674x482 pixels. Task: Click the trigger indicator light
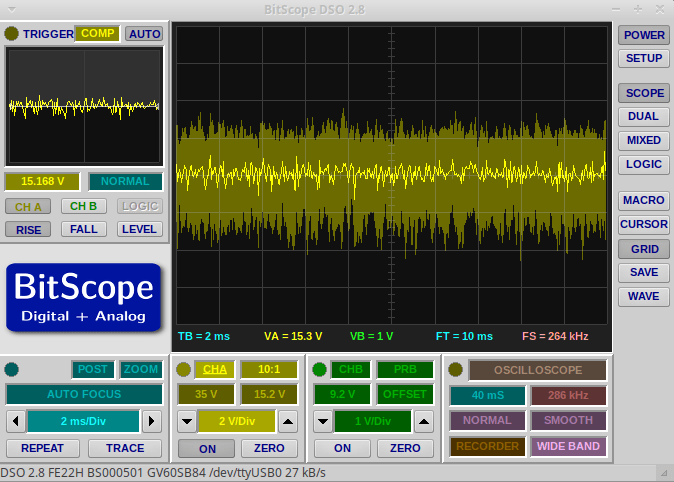pos(12,34)
